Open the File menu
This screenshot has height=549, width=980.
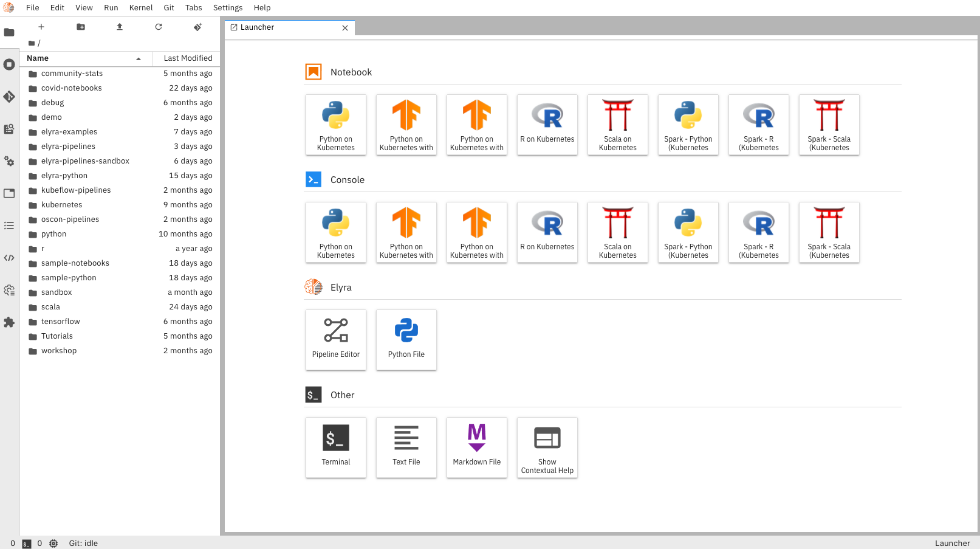33,8
